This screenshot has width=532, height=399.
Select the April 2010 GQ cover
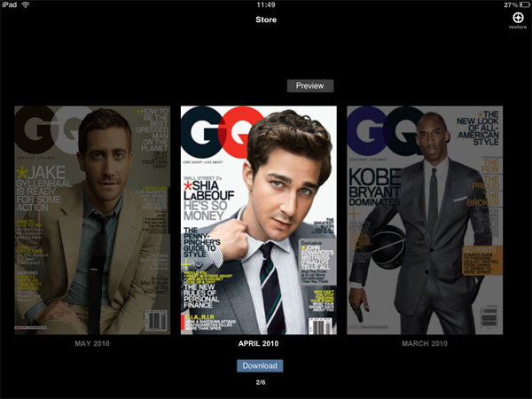click(259, 220)
